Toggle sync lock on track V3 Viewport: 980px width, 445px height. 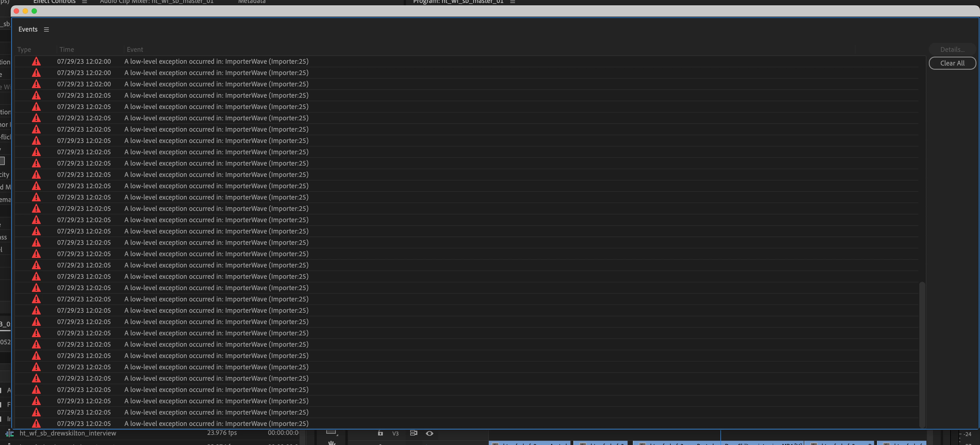[x=413, y=433]
